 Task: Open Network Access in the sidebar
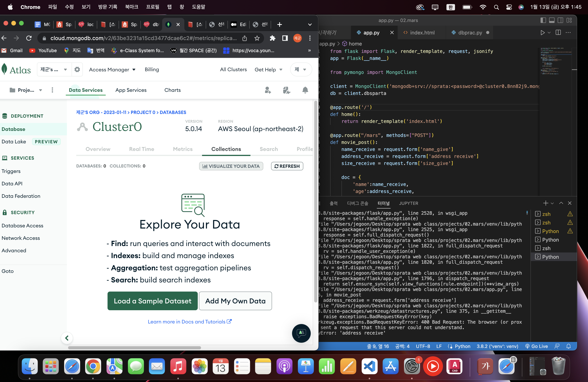[21, 238]
